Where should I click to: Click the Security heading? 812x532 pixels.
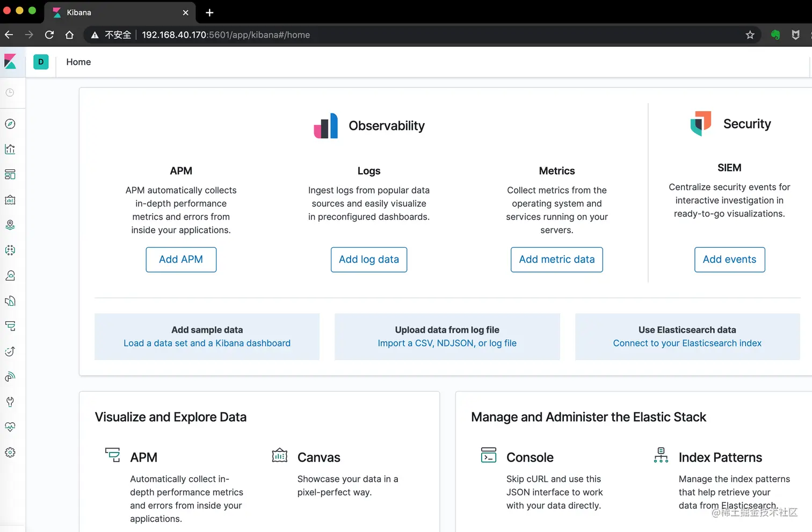(747, 124)
